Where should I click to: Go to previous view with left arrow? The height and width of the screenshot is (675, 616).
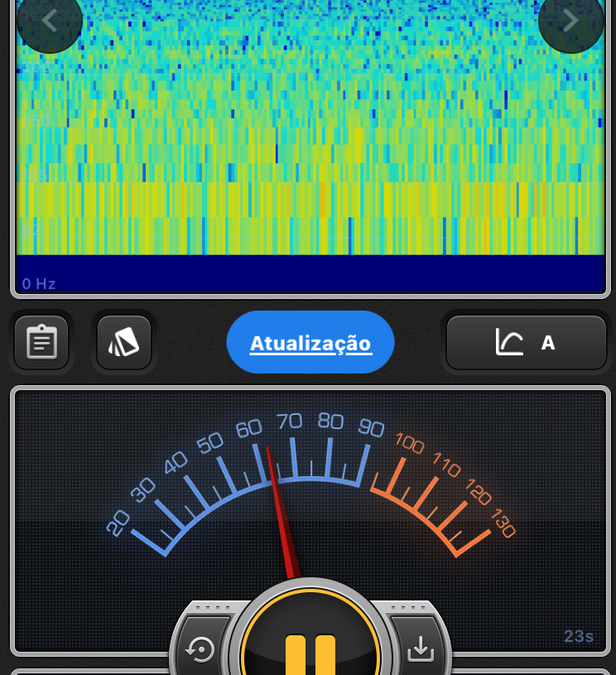(49, 22)
